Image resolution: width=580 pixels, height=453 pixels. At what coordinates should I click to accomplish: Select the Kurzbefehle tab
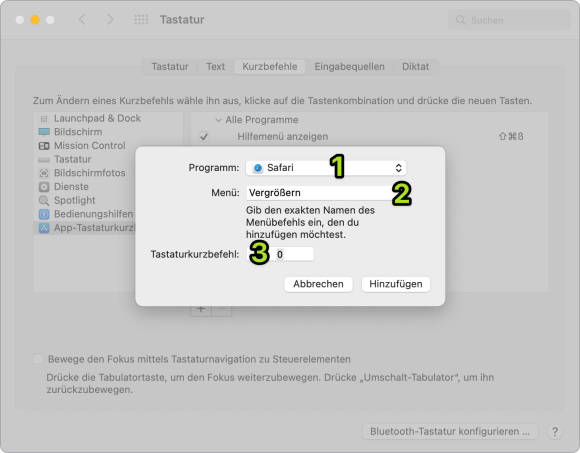point(270,67)
